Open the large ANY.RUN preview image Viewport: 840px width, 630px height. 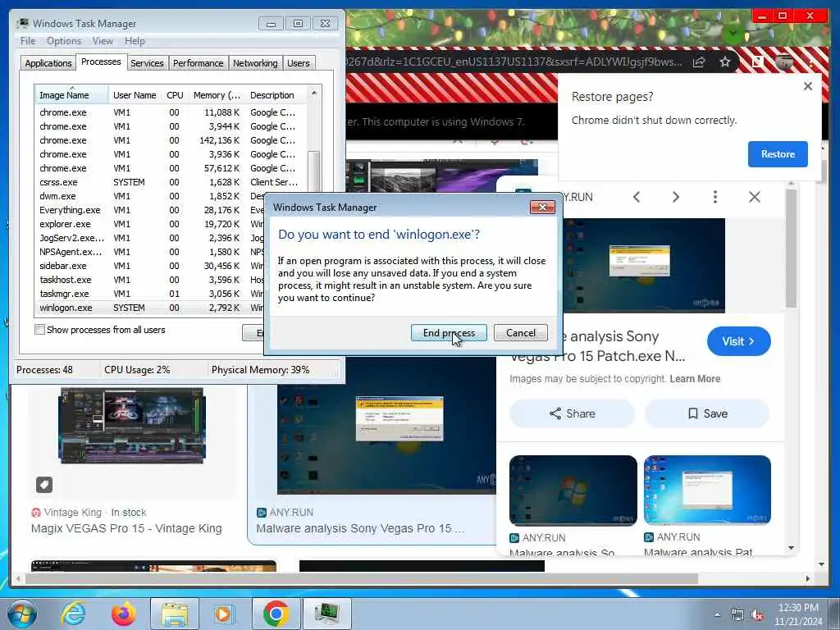click(643, 266)
